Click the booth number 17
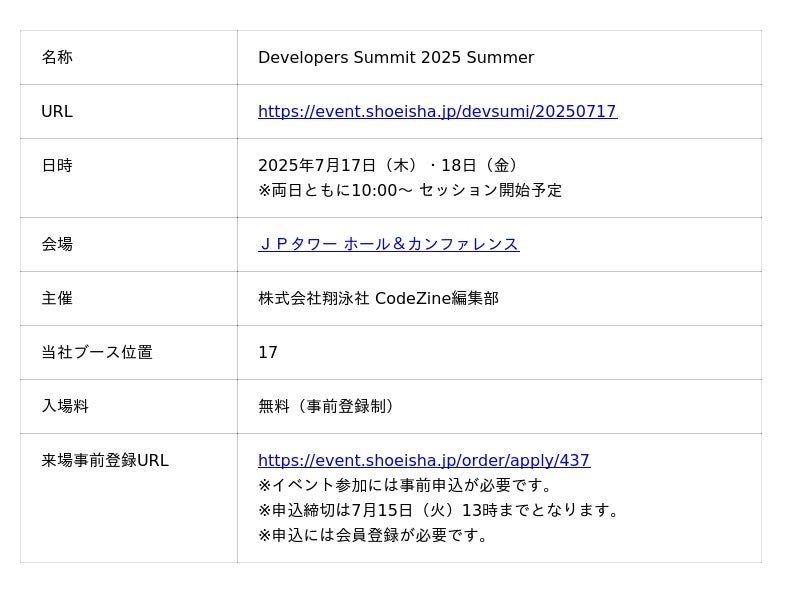This screenshot has width=800, height=593. tap(268, 352)
